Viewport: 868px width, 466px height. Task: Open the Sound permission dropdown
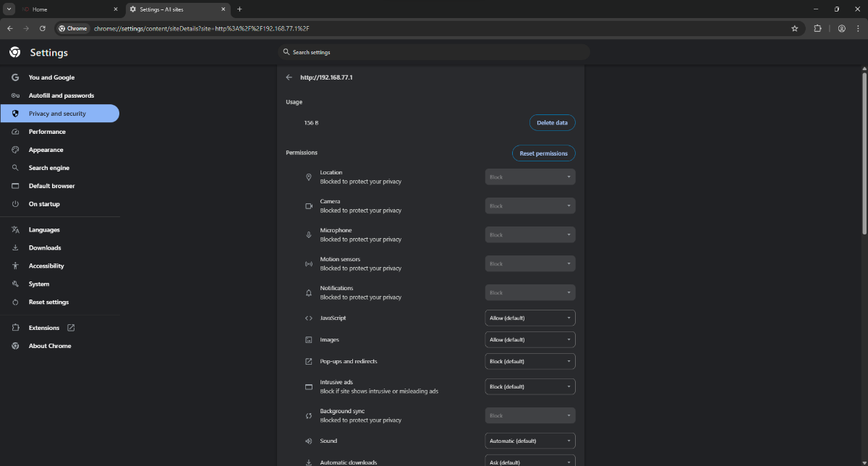click(x=530, y=441)
